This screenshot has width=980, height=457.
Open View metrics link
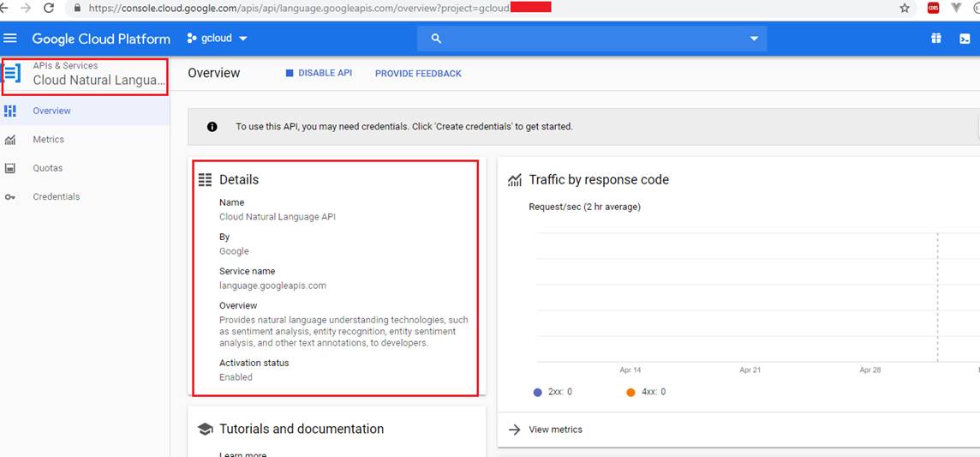coord(556,430)
